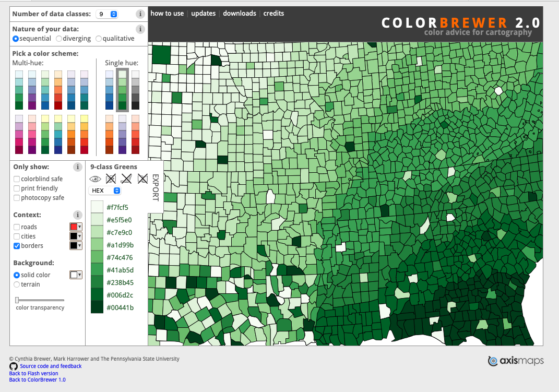Select the sequential radio button

pyautogui.click(x=16, y=39)
